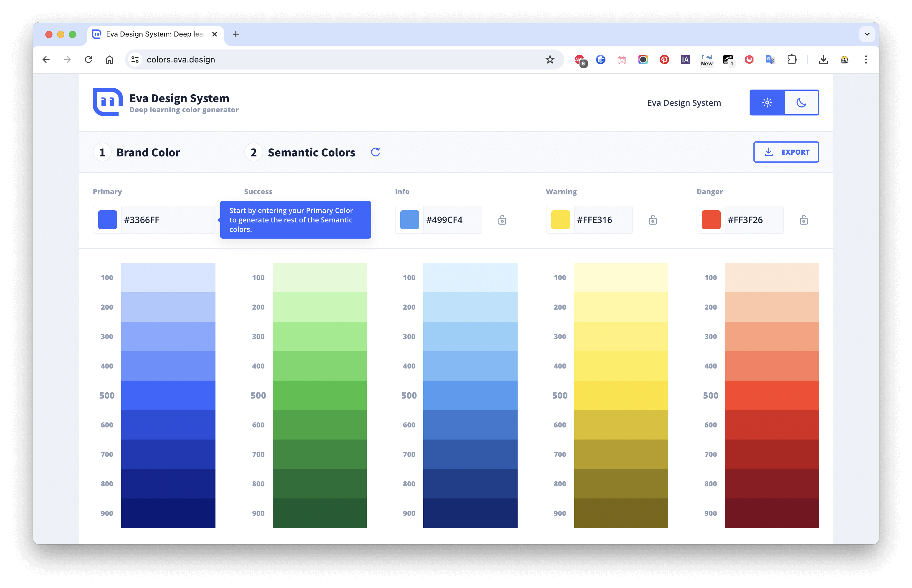Open the Extensions puzzle menu
The height and width of the screenshot is (588, 912).
coord(792,60)
